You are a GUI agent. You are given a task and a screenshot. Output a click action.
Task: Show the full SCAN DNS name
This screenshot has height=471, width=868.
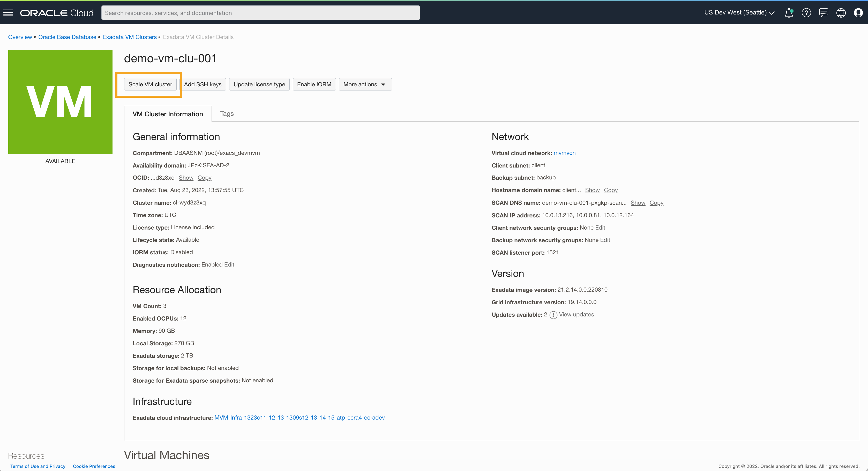pos(638,203)
